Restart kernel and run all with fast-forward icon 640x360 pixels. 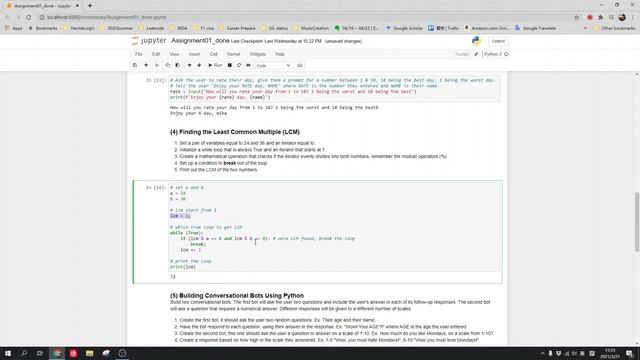coord(248,65)
